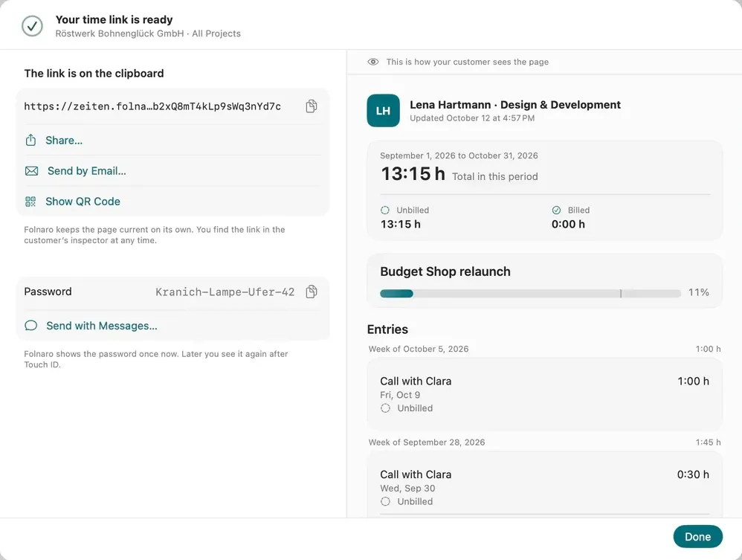Click the 11% budget percentage
This screenshot has height=560, width=742.
(698, 292)
